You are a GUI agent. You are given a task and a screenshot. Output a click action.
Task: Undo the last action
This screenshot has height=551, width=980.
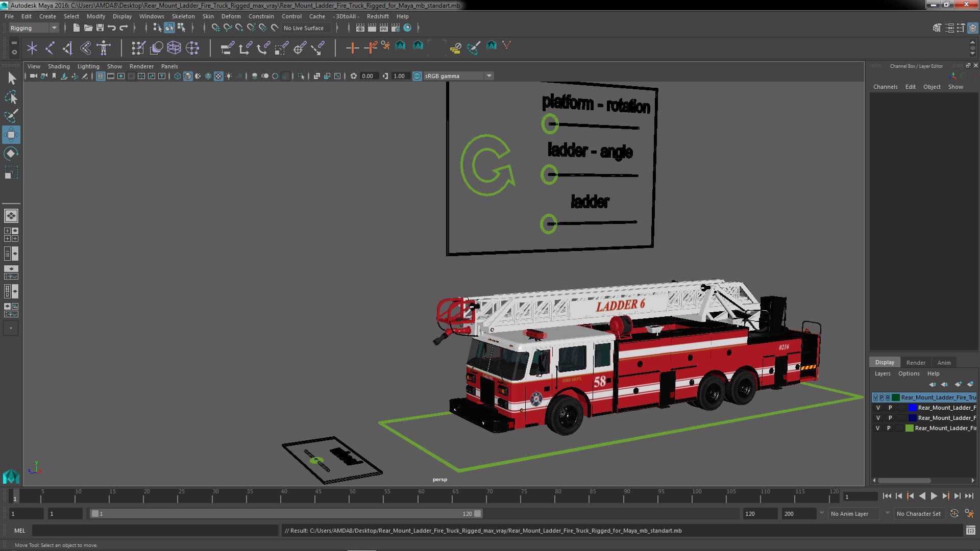click(x=111, y=28)
